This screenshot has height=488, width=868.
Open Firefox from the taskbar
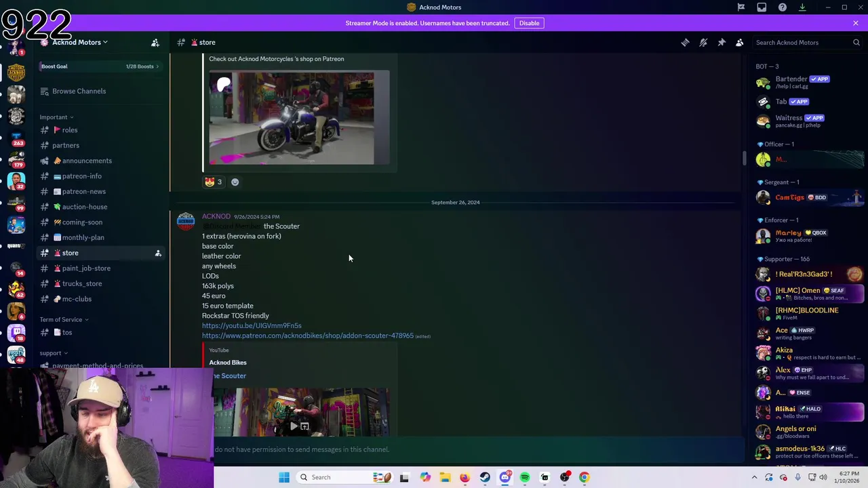point(465,477)
